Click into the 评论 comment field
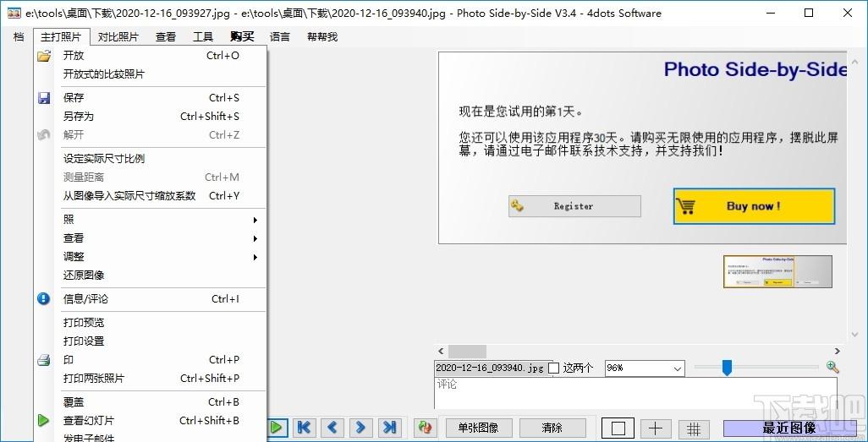Image resolution: width=868 pixels, height=442 pixels. (635, 393)
